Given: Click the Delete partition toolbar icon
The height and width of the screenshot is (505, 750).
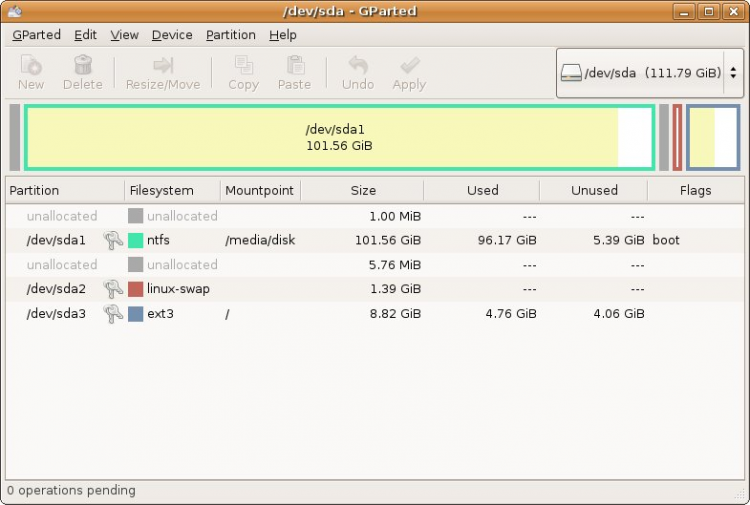Looking at the screenshot, I should pos(83,66).
